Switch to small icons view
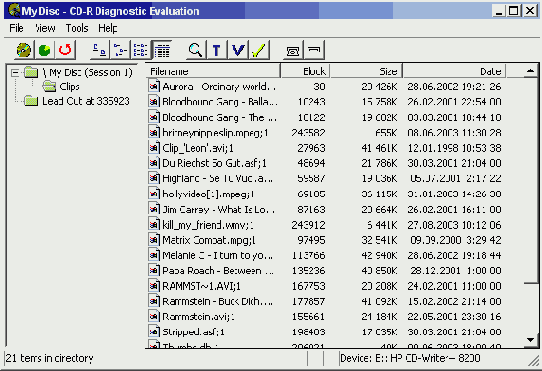This screenshot has width=542, height=371. coord(120,50)
